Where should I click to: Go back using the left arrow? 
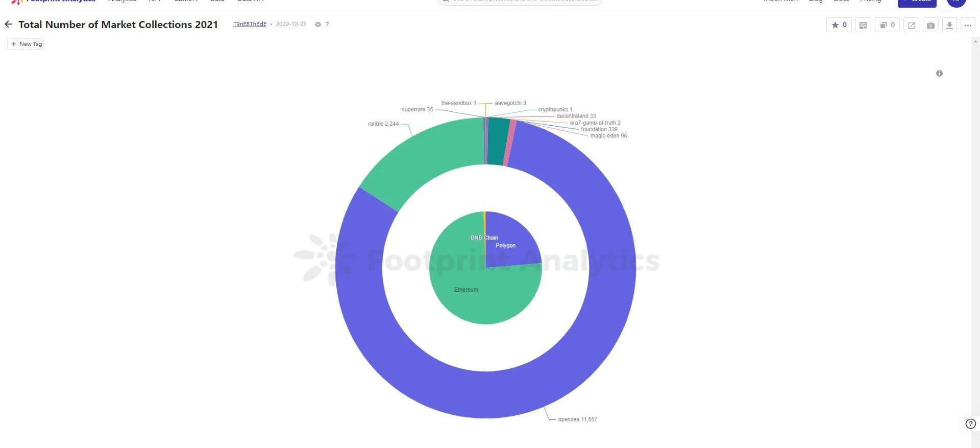(8, 25)
